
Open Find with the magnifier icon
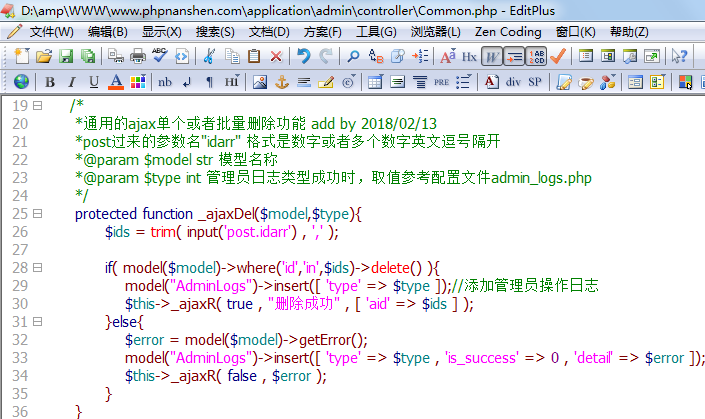coord(353,56)
